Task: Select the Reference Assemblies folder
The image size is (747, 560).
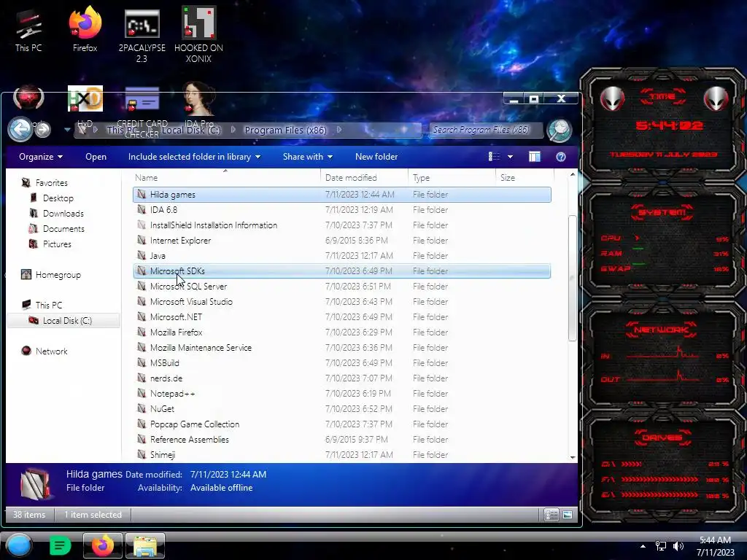Action: [x=342, y=440]
